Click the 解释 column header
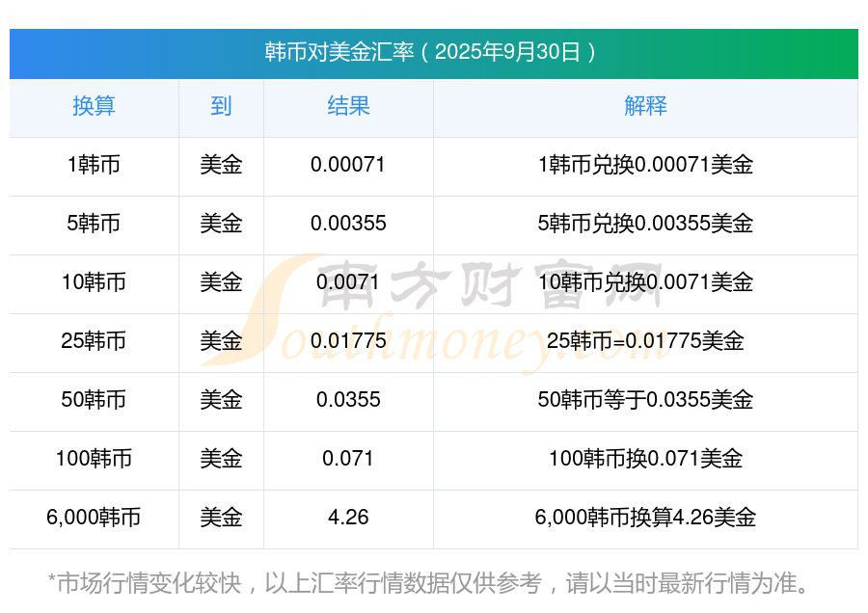 [x=645, y=107]
